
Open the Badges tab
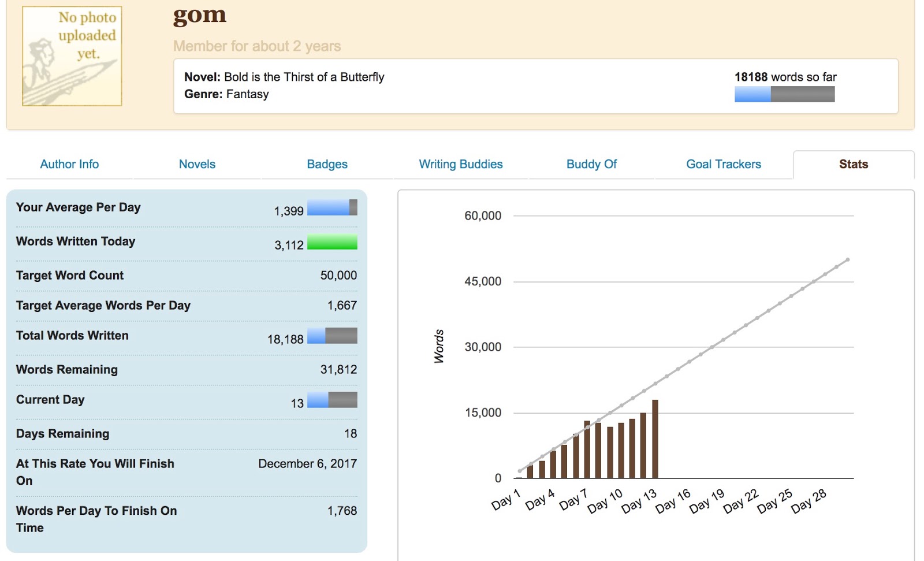click(327, 164)
